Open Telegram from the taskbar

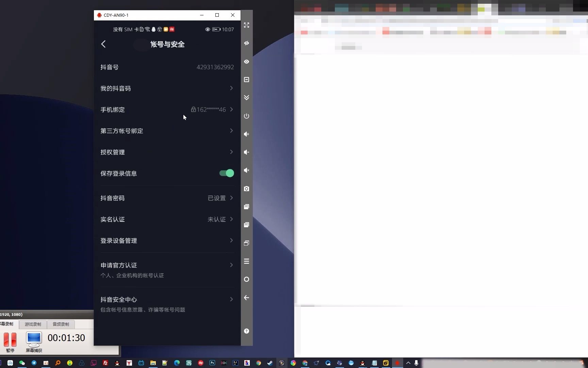[34, 363]
